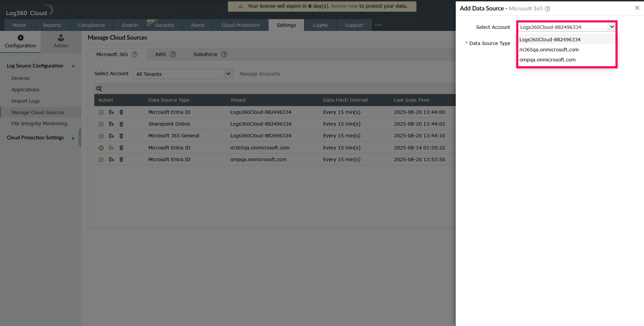Open help icon next to AWS tab
This screenshot has width=644, height=326.
pyautogui.click(x=173, y=54)
